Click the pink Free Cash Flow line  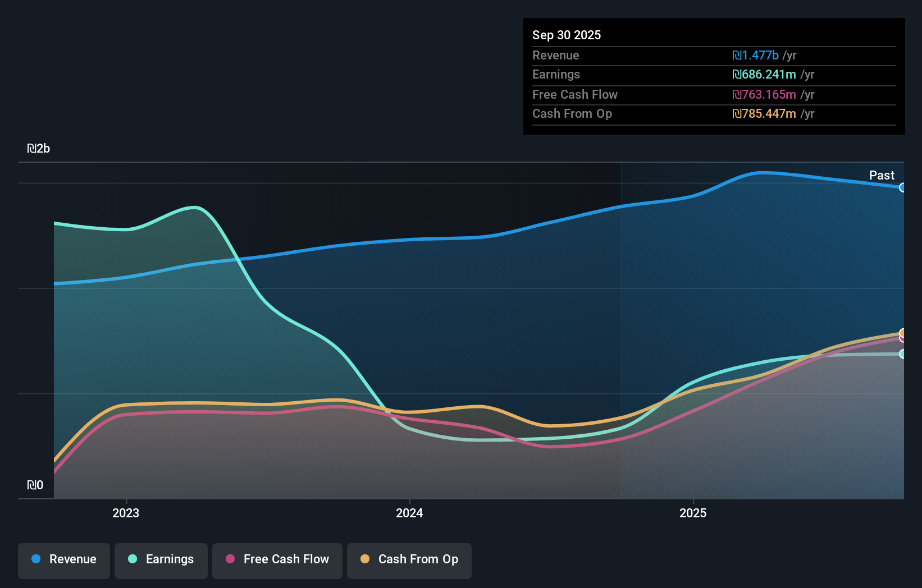click(x=225, y=412)
